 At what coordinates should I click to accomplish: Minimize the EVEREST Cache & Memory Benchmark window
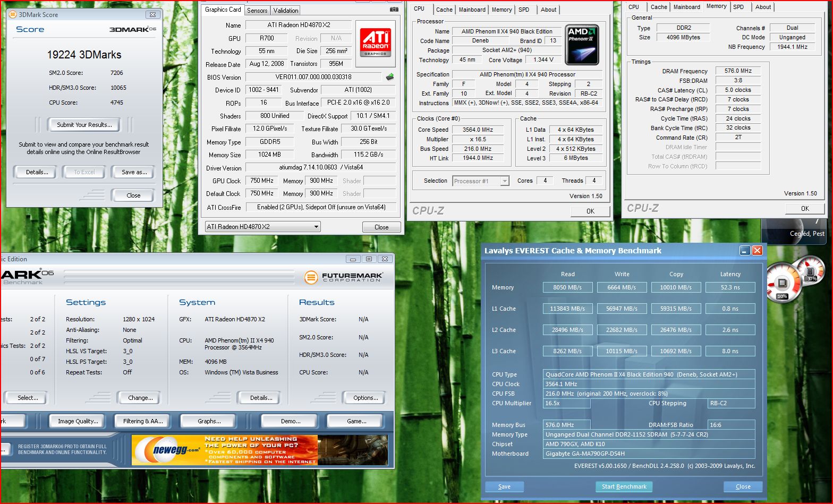744,251
